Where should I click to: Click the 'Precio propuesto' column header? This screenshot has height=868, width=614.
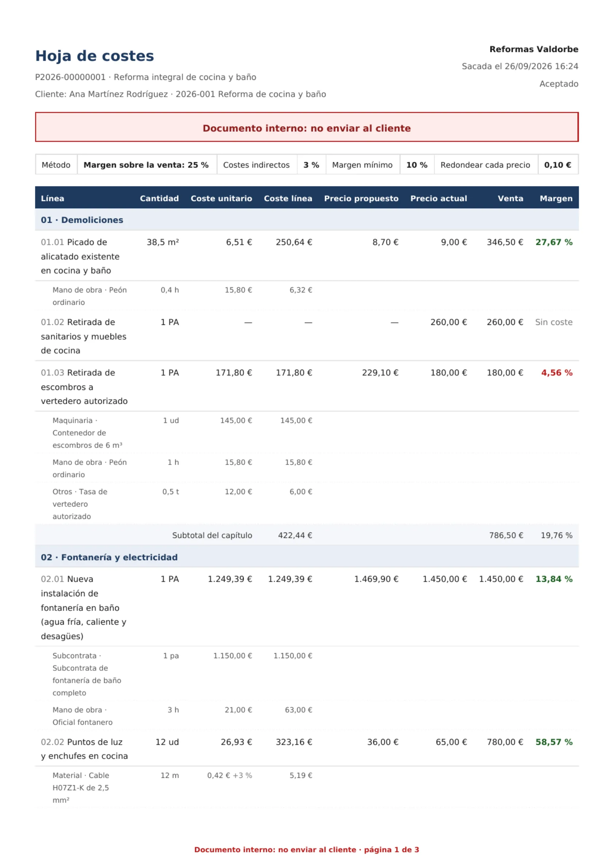tap(361, 198)
